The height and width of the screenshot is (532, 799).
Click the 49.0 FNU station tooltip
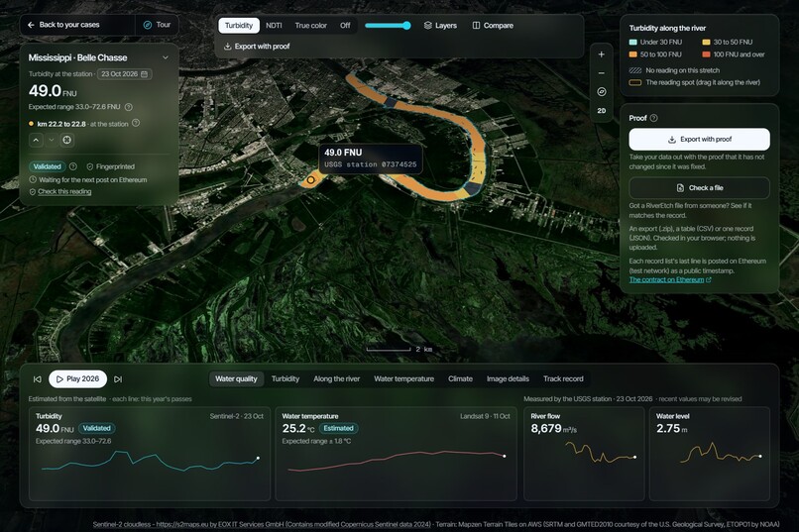coord(371,159)
